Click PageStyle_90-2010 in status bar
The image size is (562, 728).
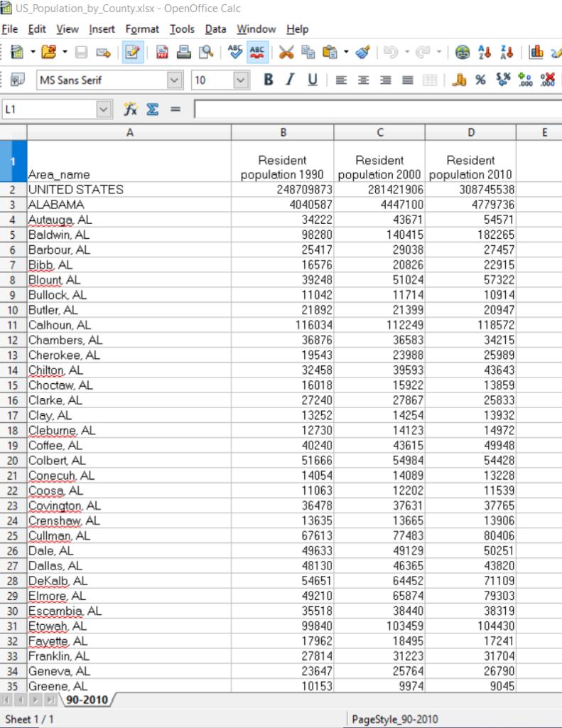click(394, 719)
